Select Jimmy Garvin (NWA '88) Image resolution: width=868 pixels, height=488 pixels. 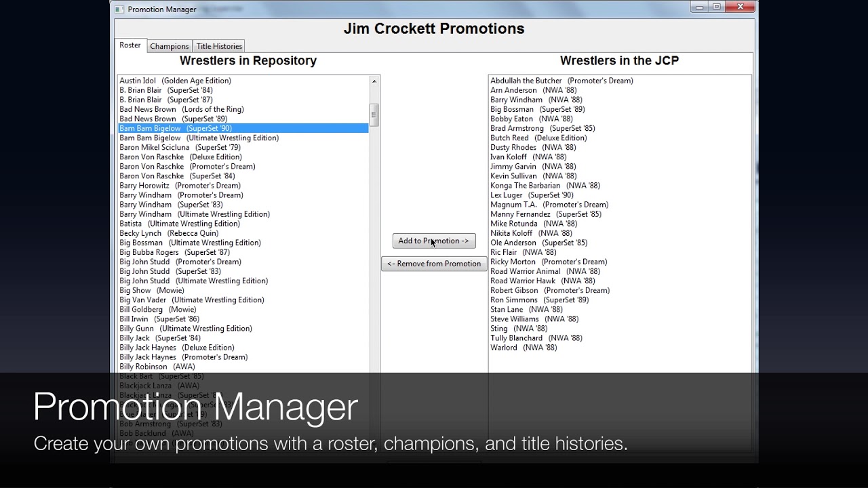click(620, 166)
